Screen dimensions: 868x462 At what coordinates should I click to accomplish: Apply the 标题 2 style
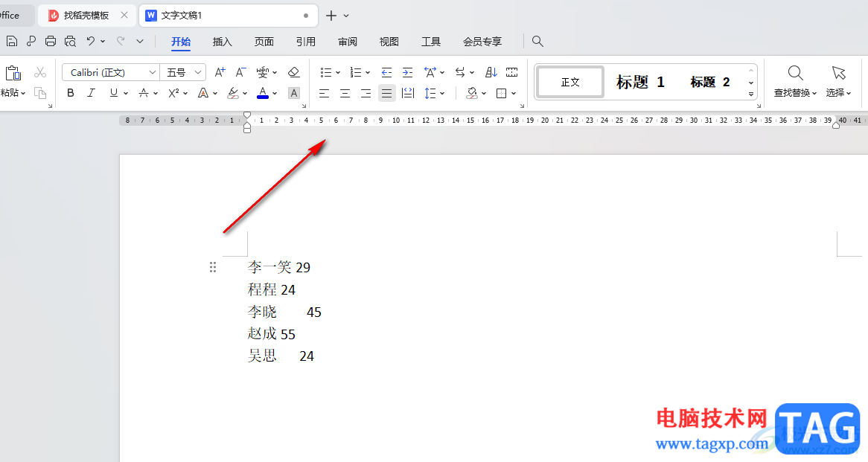pyautogui.click(x=710, y=82)
